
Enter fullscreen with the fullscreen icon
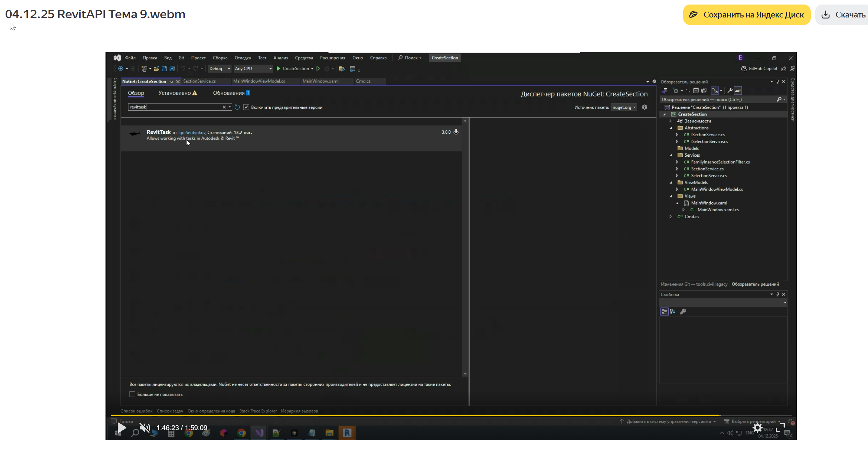(x=780, y=428)
